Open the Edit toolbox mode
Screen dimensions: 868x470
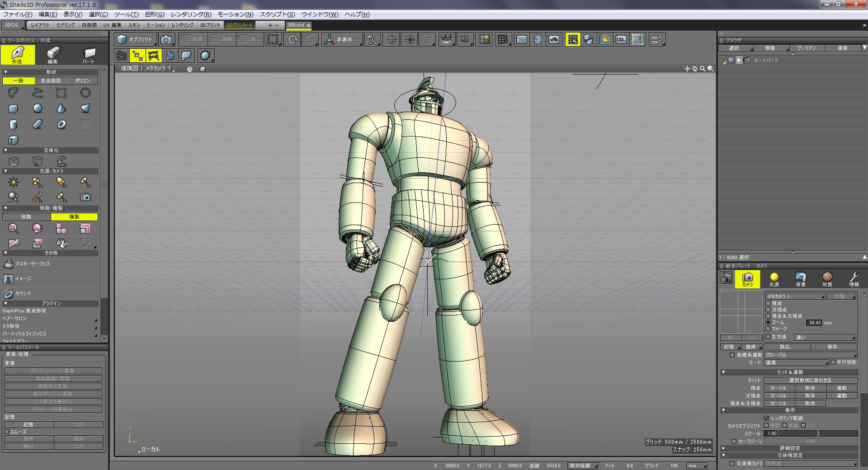click(53, 55)
